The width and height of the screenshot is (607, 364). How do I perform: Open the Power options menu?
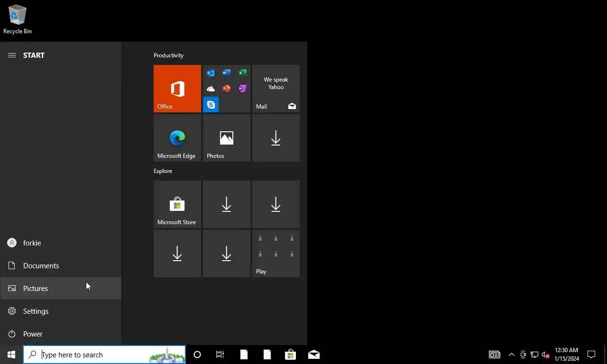pos(61,334)
